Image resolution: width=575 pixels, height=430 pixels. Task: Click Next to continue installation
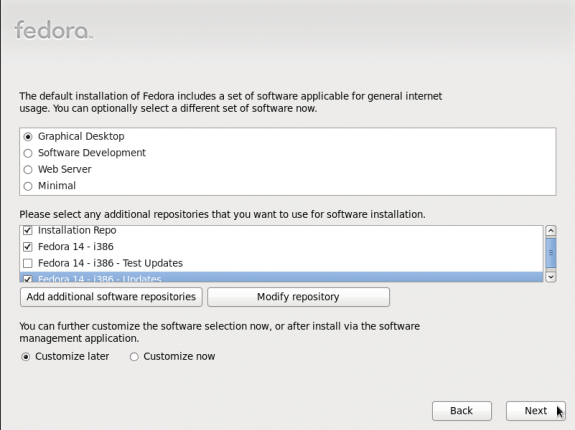(536, 411)
